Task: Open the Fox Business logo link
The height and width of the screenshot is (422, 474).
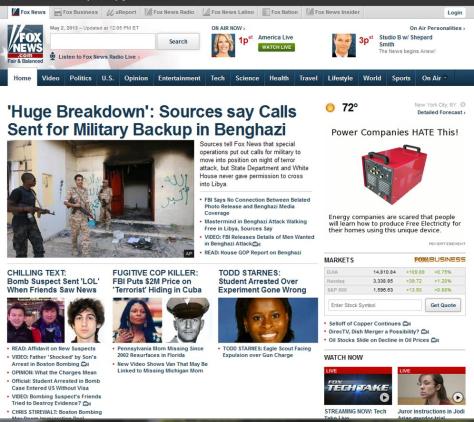Action: (x=440, y=260)
